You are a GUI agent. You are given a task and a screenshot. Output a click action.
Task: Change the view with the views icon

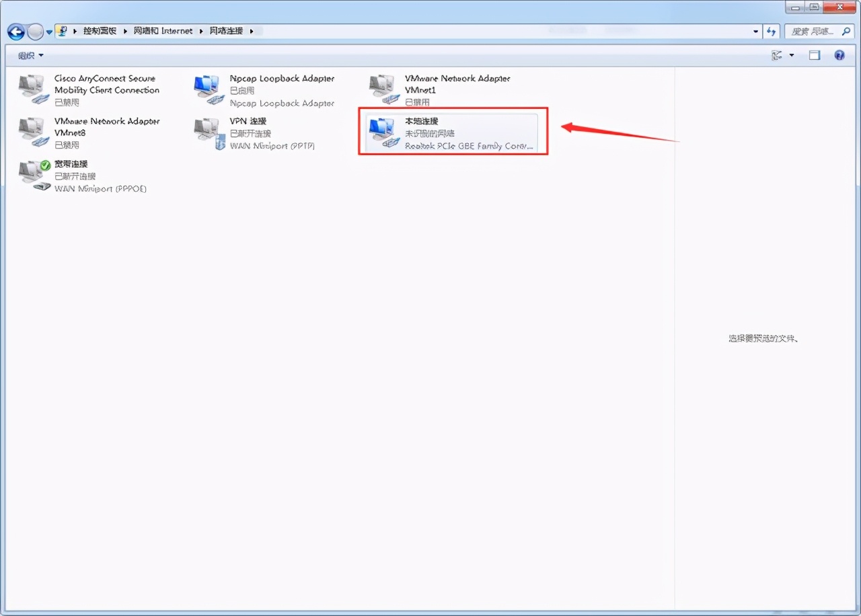coord(778,55)
